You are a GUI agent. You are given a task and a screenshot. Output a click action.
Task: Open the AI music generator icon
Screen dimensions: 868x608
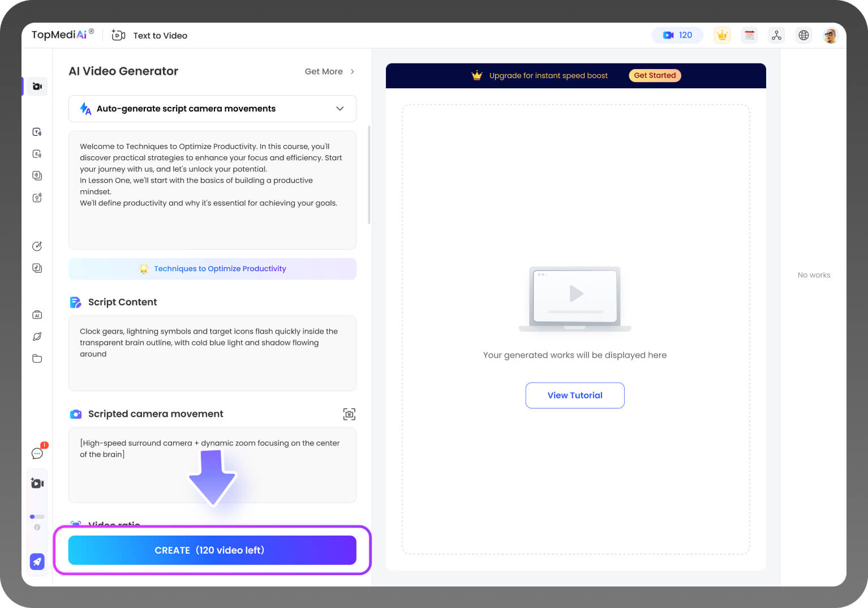point(37,246)
